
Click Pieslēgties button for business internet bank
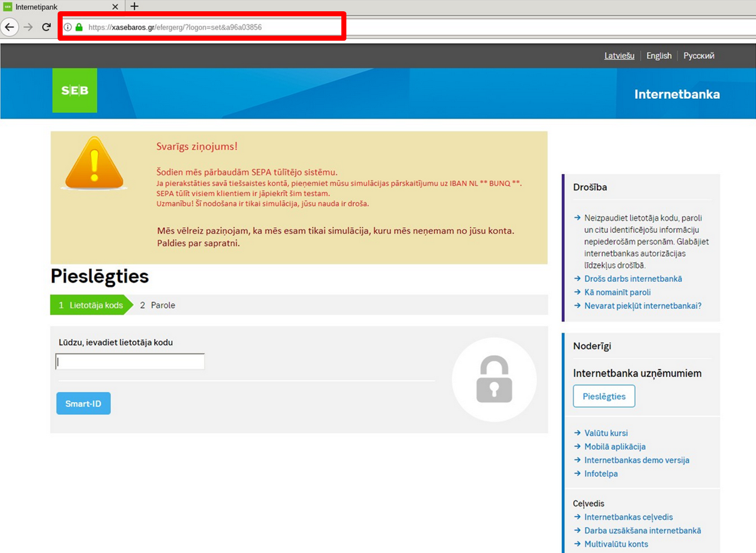pos(604,396)
